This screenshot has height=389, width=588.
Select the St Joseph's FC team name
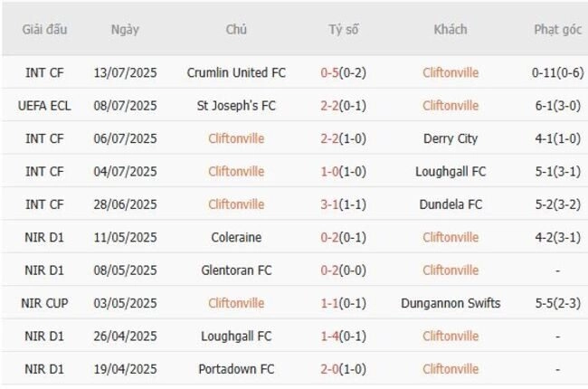236,106
